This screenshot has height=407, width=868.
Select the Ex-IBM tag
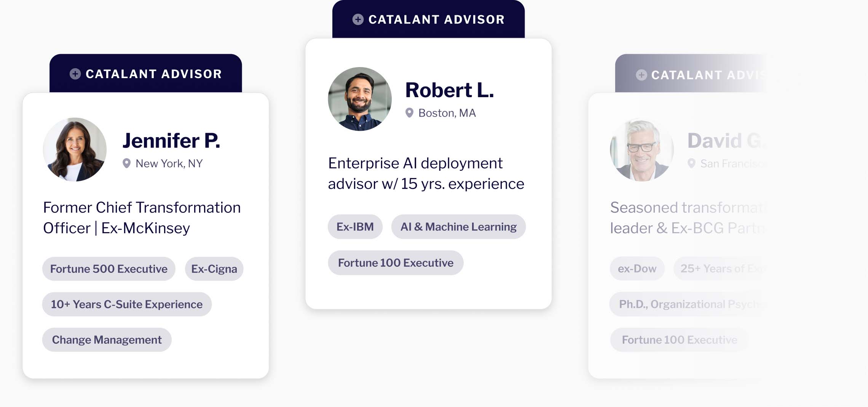coord(355,227)
